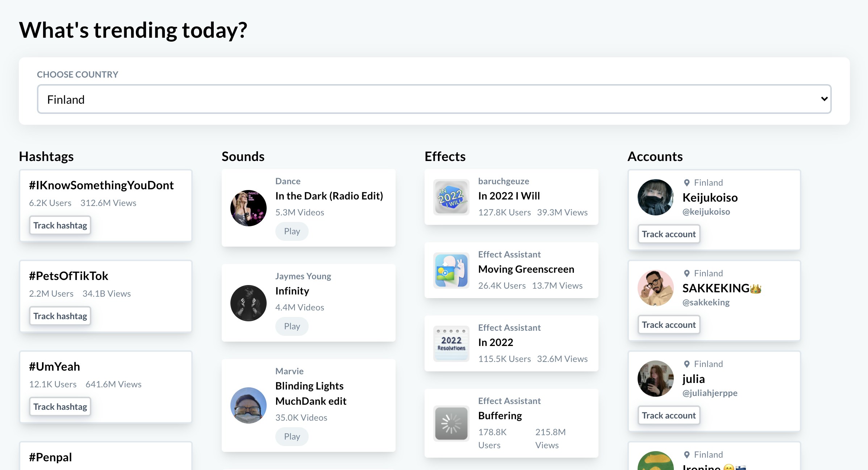The height and width of the screenshot is (470, 868).
Task: Track the Keijukoiso account
Action: point(669,234)
